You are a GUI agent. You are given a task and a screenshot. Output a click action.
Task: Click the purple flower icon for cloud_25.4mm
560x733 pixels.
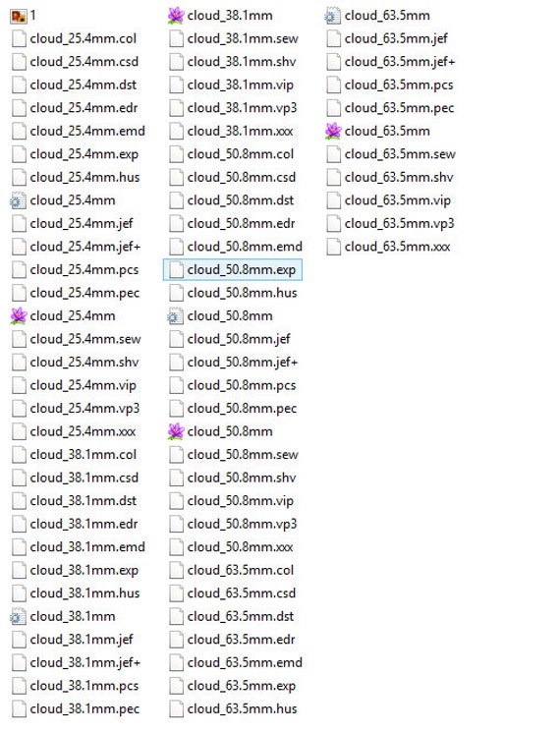click(x=19, y=316)
